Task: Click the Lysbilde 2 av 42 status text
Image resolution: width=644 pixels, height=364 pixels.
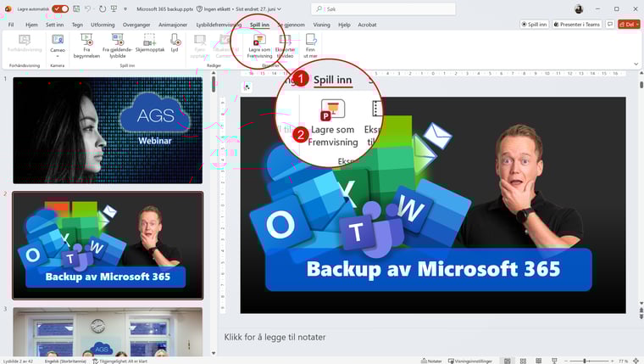Action: [x=18, y=361]
